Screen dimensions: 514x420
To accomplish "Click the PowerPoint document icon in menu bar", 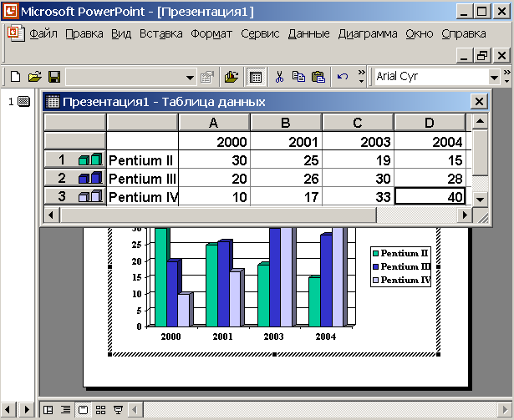I will coord(16,33).
